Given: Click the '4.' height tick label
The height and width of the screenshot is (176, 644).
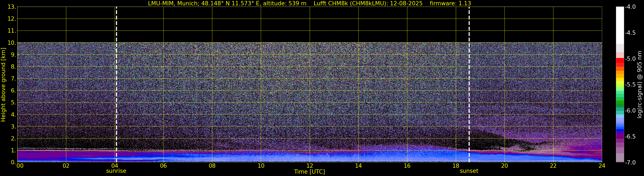Looking at the screenshot, I should click(13, 114).
